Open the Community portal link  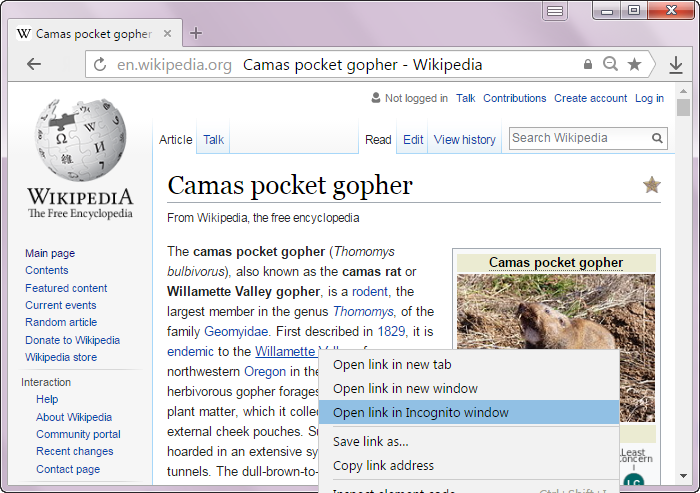pos(78,434)
